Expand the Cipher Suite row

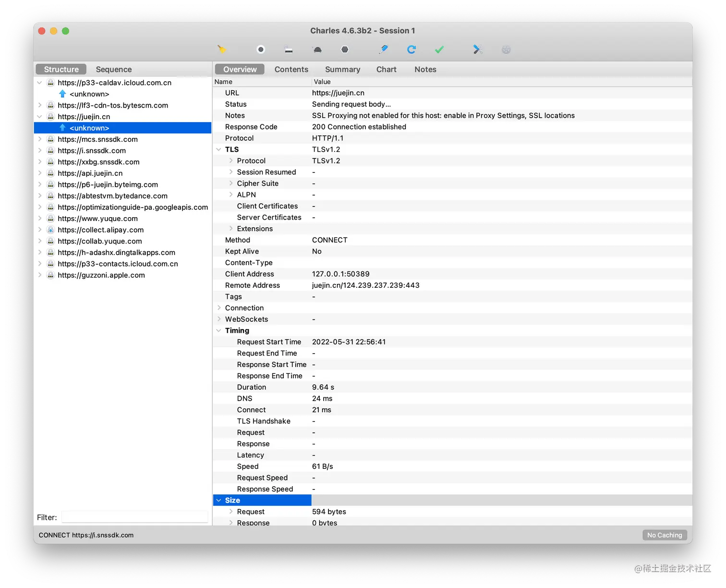point(231,184)
